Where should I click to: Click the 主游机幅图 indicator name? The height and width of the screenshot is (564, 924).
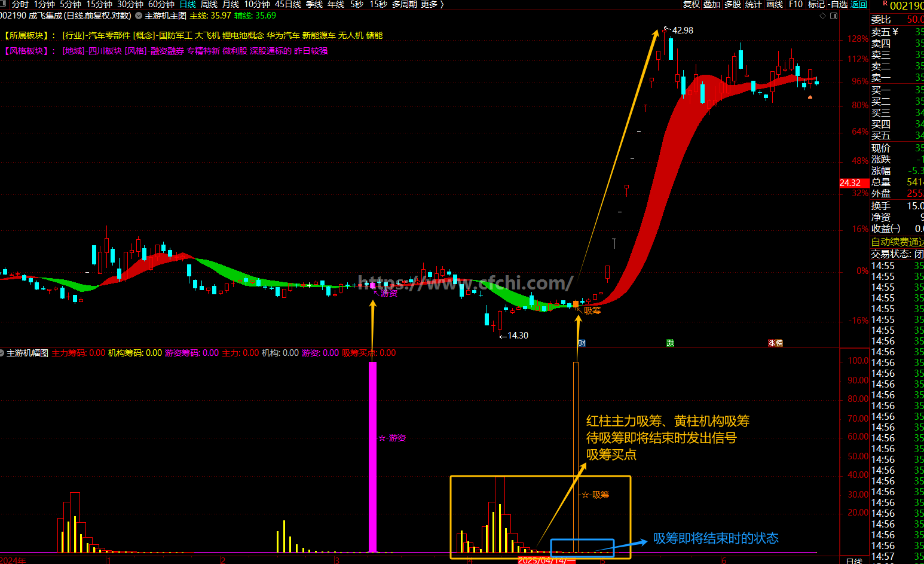click(27, 353)
